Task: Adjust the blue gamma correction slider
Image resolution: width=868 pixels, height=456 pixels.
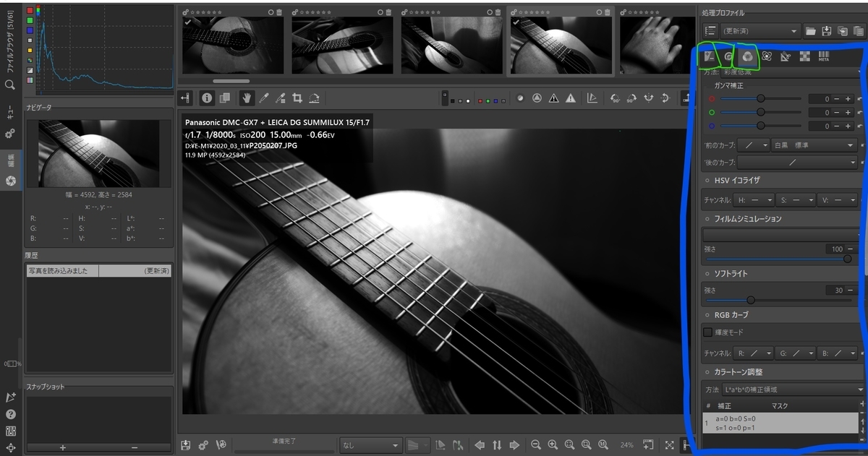Action: coord(761,126)
